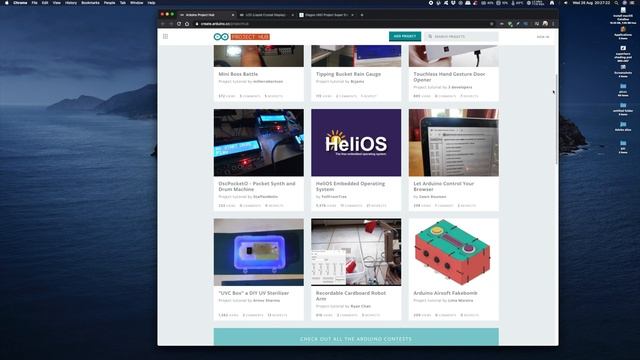Click the Chrome address bar URL
Screen dimensions: 640x360
point(224,24)
